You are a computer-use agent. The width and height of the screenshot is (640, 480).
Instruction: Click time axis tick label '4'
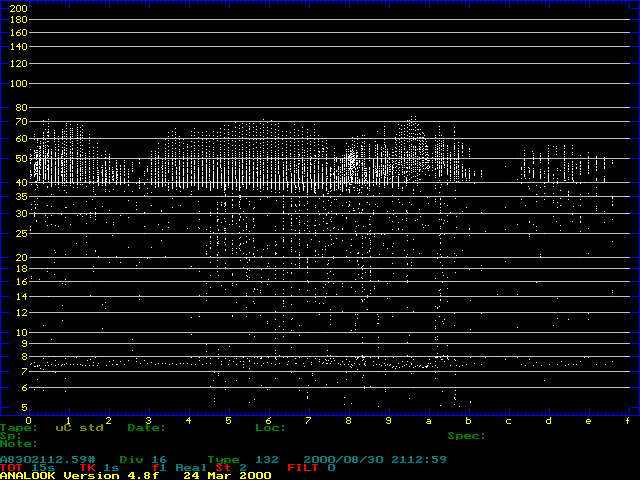[x=189, y=421]
